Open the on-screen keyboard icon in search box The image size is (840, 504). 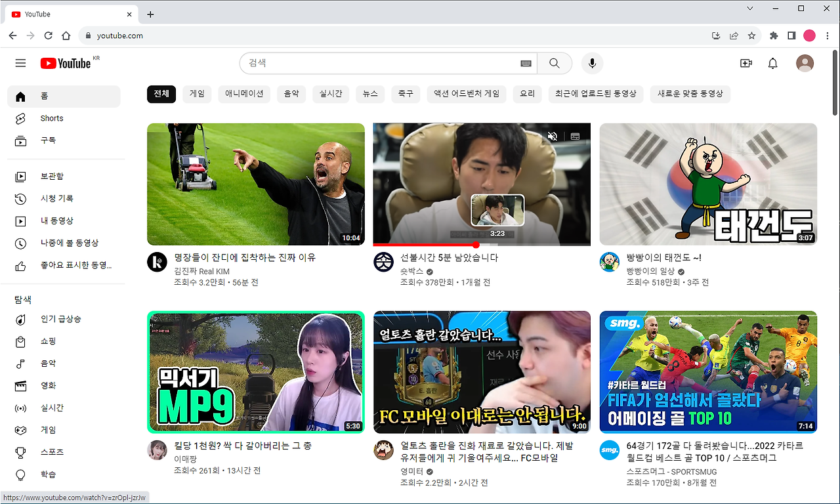pos(526,63)
